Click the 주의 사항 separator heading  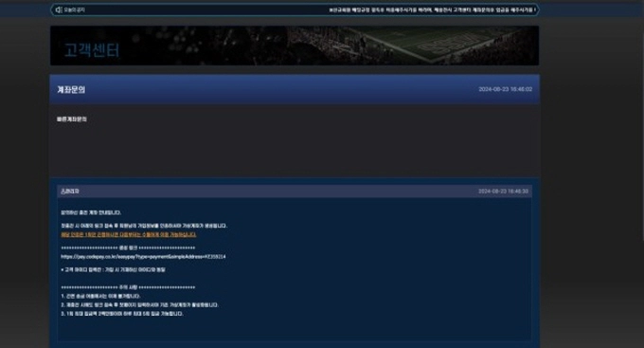point(128,287)
